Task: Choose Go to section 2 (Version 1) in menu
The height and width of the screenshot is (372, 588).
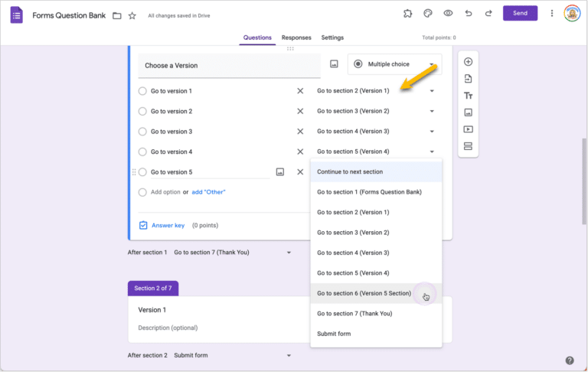Action: 376,212
